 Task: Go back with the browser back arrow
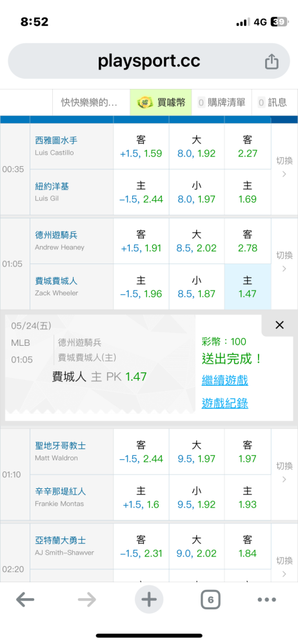point(25,600)
